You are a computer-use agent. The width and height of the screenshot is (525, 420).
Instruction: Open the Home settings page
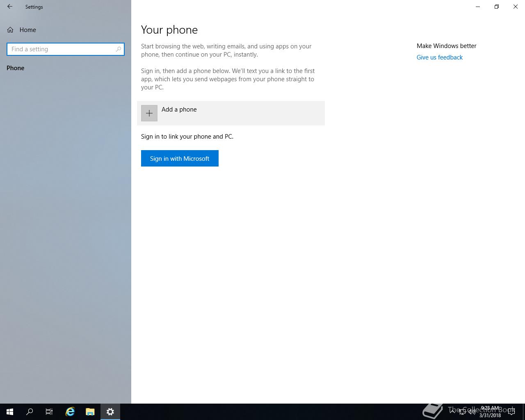21,30
